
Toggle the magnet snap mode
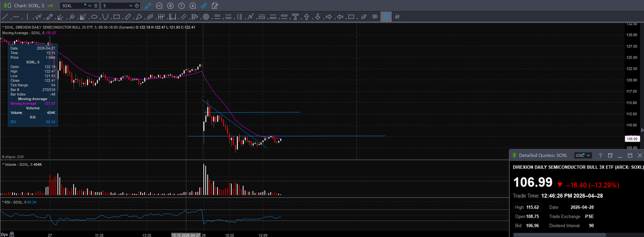pos(386,17)
